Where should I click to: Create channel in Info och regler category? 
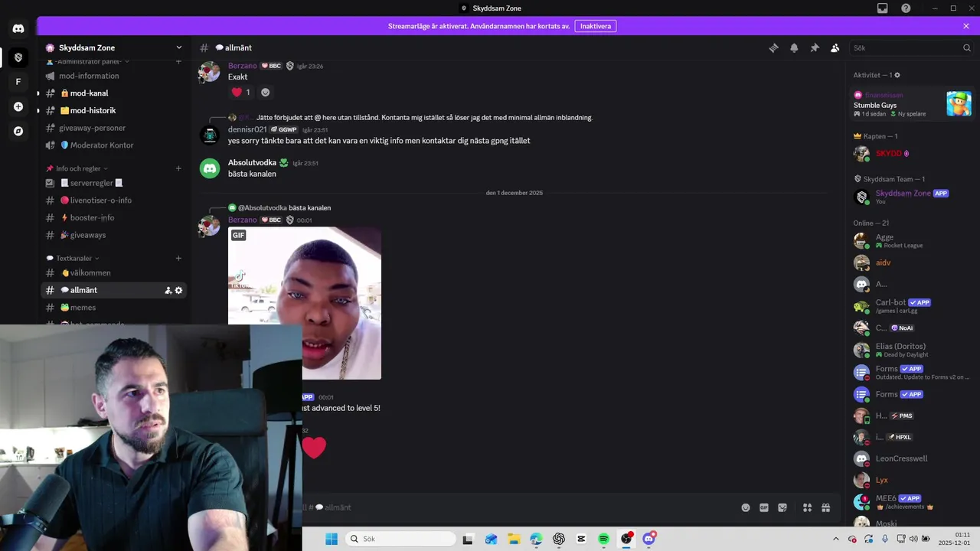pyautogui.click(x=178, y=168)
